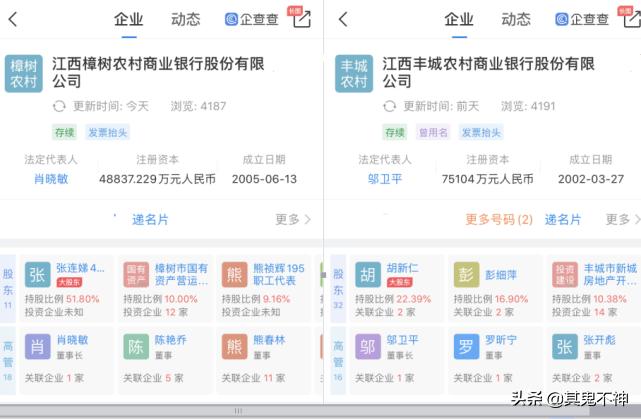Refresh update time showing 今天
This screenshot has height=419, width=641.
click(59, 106)
